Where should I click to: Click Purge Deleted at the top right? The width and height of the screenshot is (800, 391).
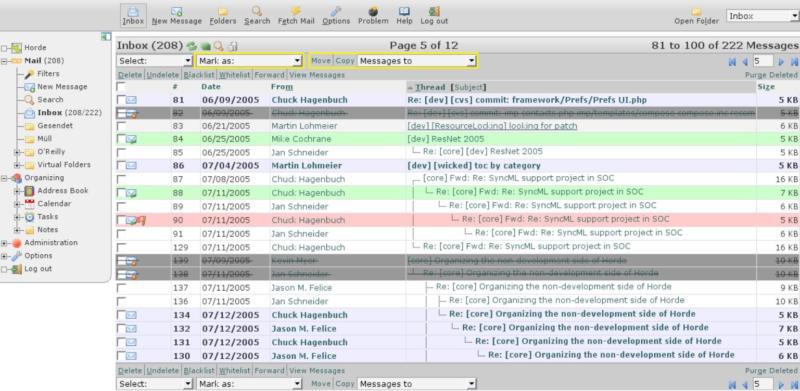click(771, 75)
